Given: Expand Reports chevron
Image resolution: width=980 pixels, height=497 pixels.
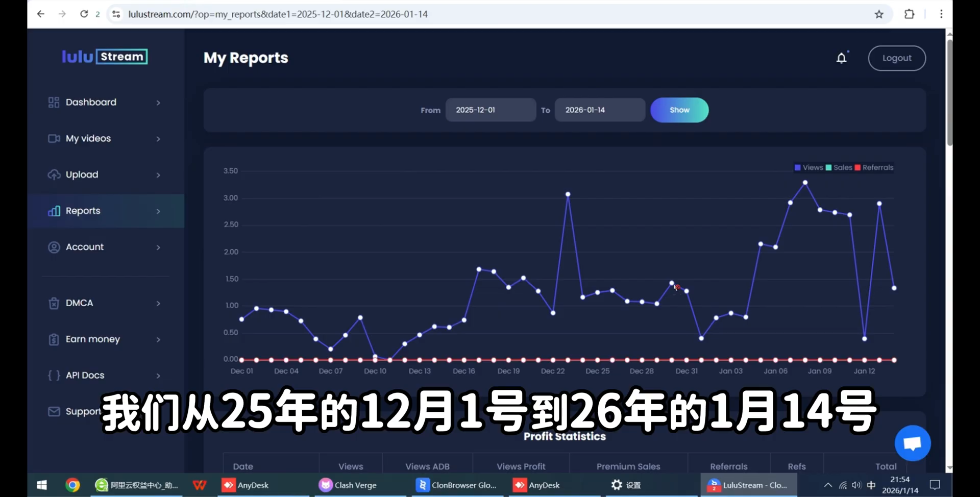Looking at the screenshot, I should click(x=158, y=211).
